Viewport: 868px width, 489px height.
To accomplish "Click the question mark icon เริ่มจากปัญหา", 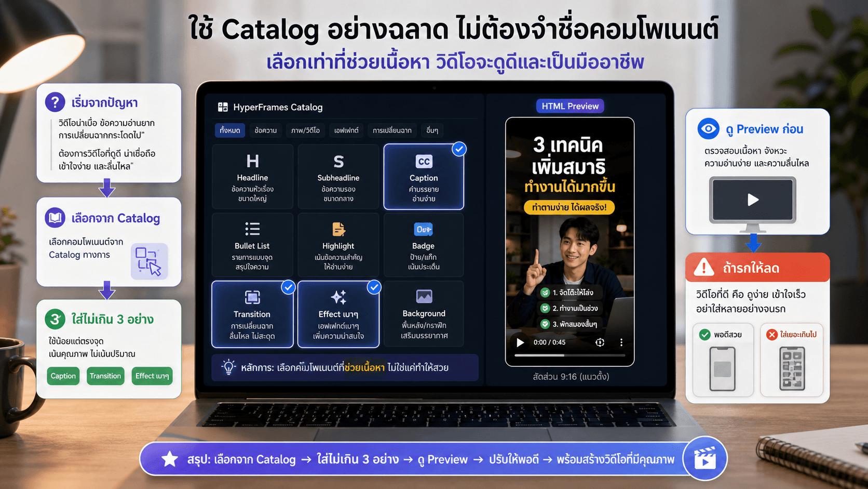I will pyautogui.click(x=55, y=102).
